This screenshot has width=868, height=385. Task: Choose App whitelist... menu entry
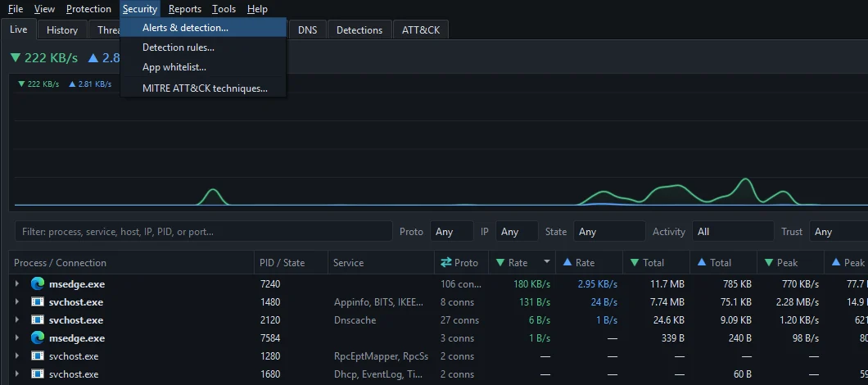click(x=203, y=67)
